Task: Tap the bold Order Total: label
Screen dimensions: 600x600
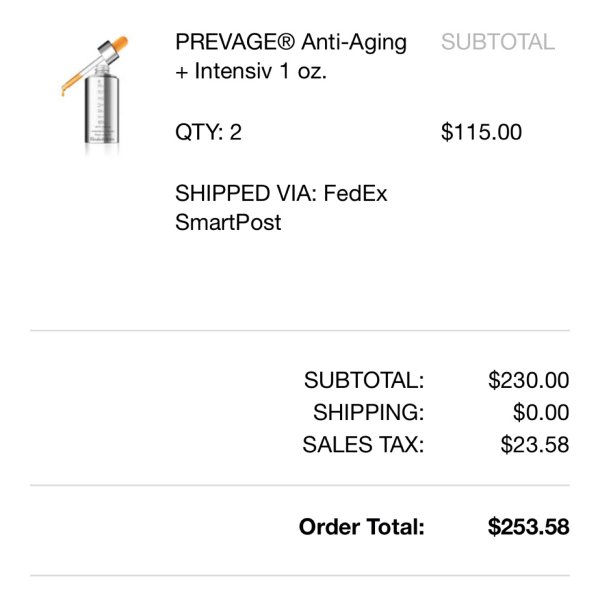Action: pos(362,527)
